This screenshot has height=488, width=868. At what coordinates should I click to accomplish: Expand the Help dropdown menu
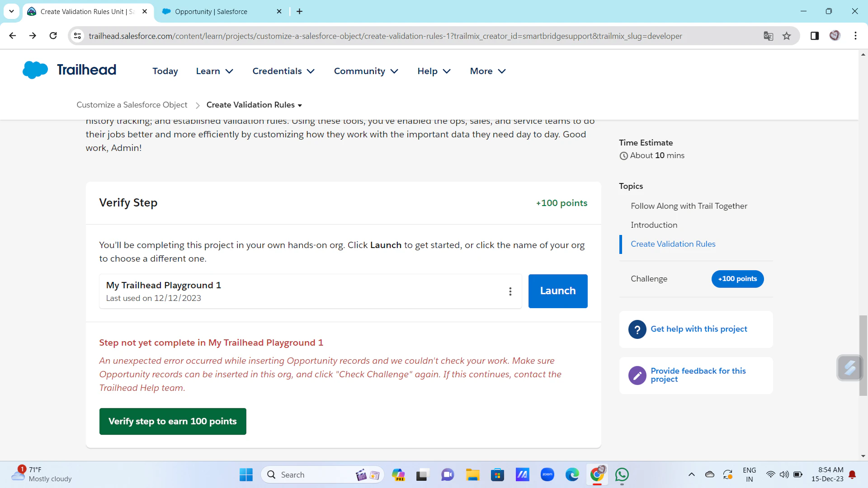point(434,71)
